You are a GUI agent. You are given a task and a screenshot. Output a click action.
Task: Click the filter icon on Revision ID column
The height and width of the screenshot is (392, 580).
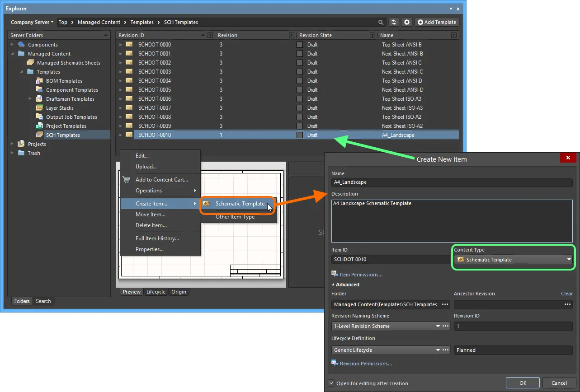210,35
